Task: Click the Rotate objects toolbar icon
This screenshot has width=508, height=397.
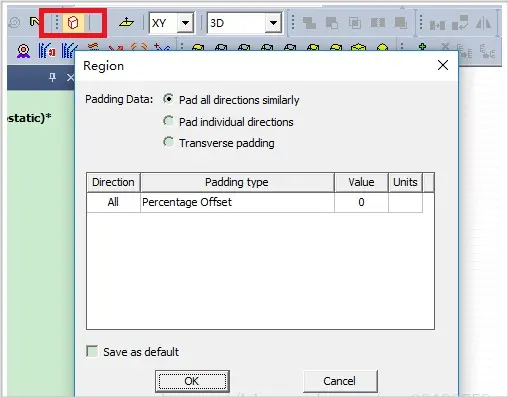Action: coord(460,23)
